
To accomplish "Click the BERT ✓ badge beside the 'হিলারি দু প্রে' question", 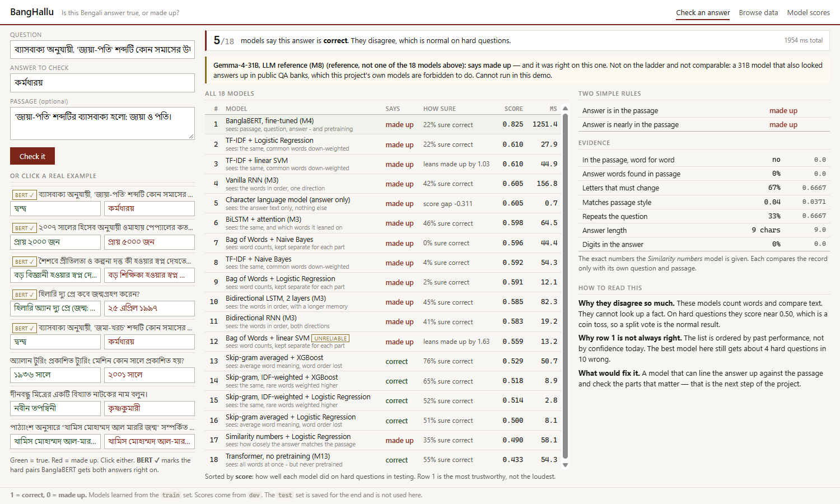I will (x=25, y=295).
